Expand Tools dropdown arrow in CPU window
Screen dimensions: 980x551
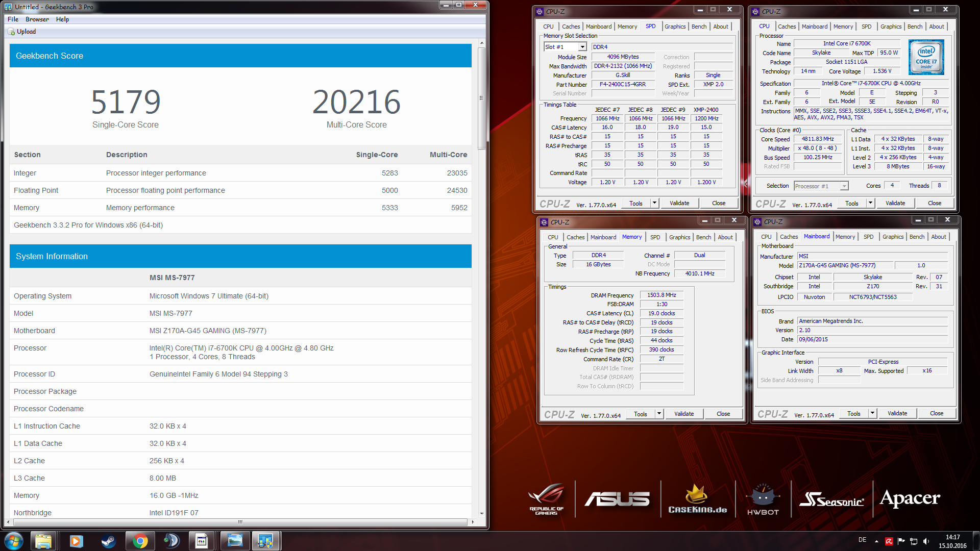870,203
